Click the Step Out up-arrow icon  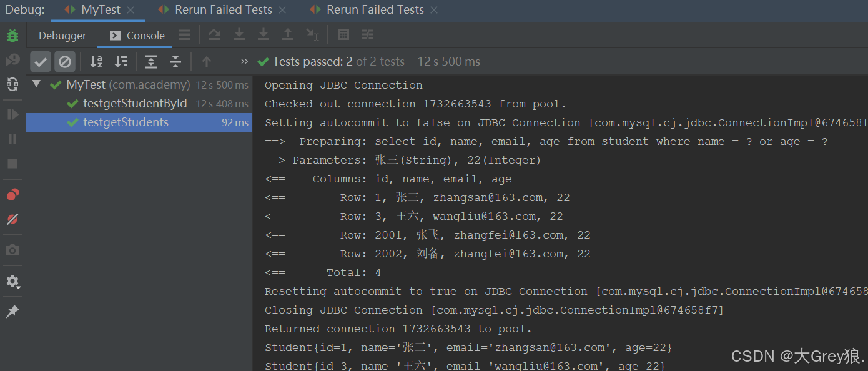point(288,35)
